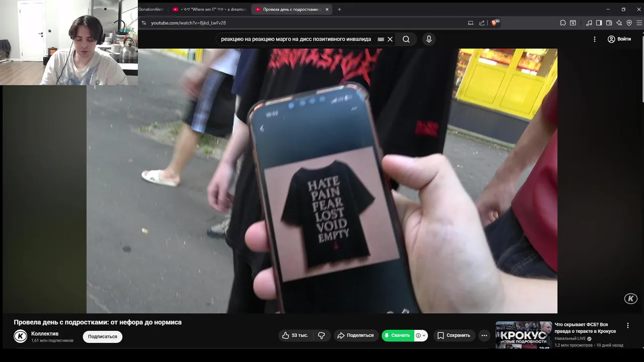
Task: Click the youtube.com URL in address bar
Action: pyautogui.click(x=188, y=23)
